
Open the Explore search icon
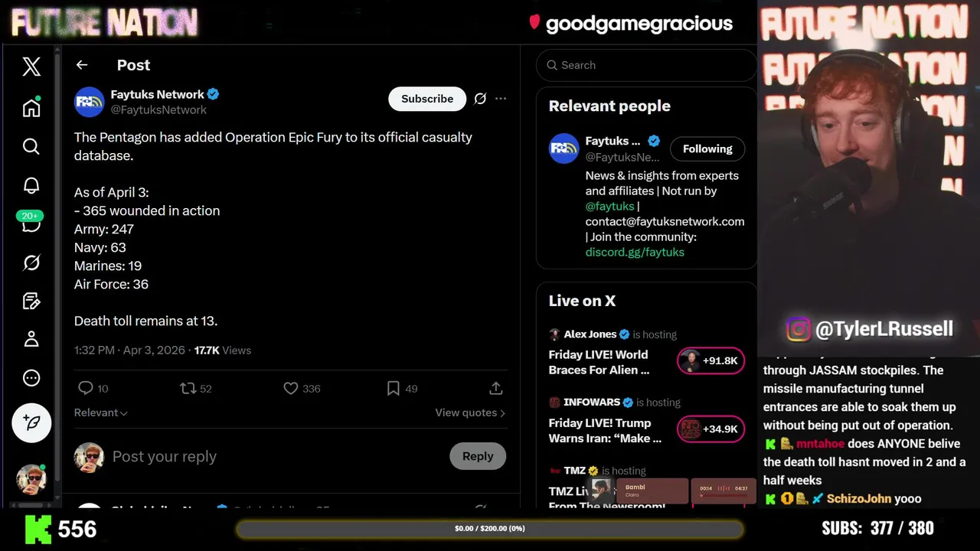[31, 146]
